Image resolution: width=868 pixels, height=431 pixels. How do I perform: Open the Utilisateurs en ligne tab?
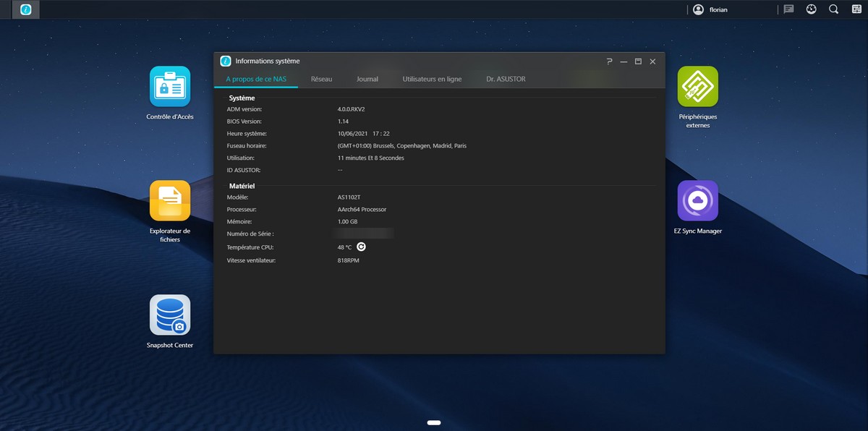432,79
